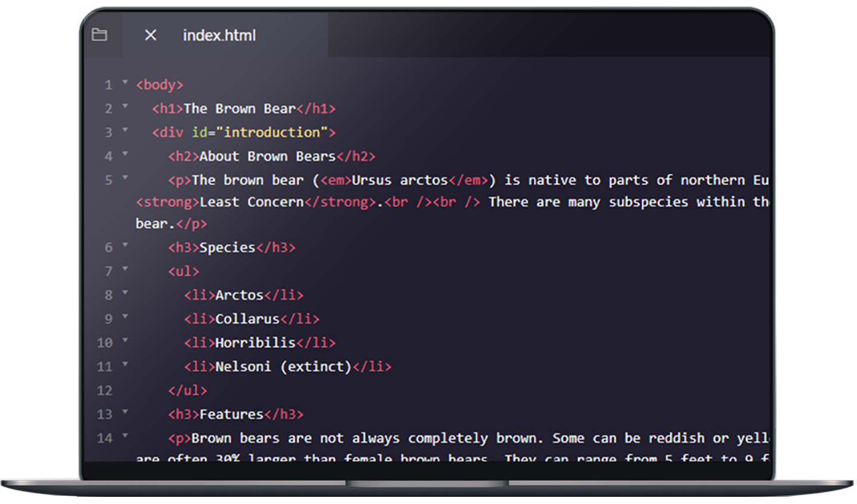The width and height of the screenshot is (857, 504).
Task: Toggle fold arrow beside Arctos list item
Action: 125,293
